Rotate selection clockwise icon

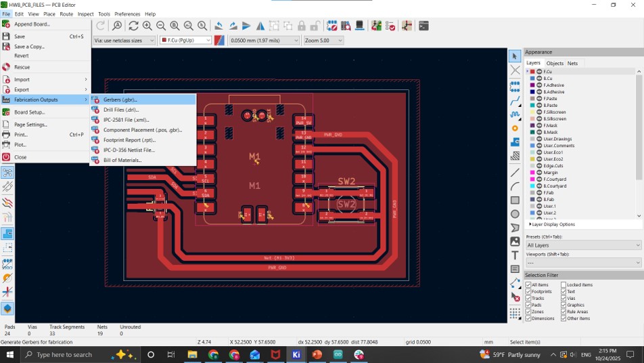233,26
